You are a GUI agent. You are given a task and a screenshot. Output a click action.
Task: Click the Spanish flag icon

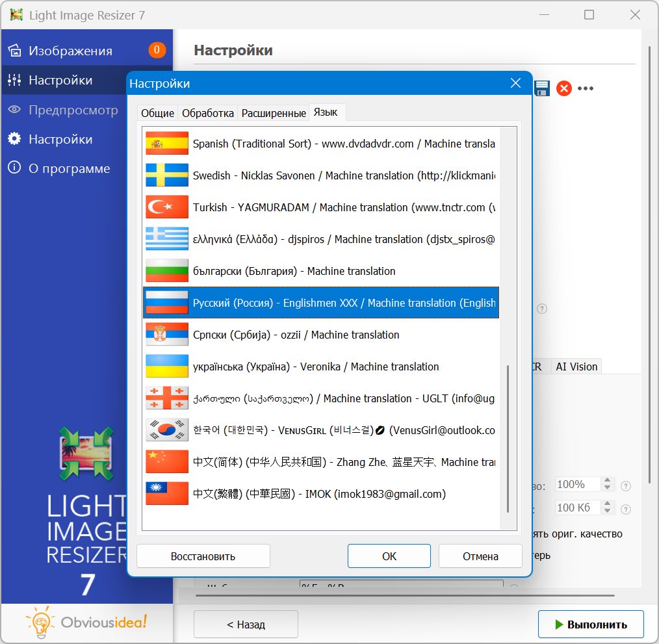[x=167, y=144]
